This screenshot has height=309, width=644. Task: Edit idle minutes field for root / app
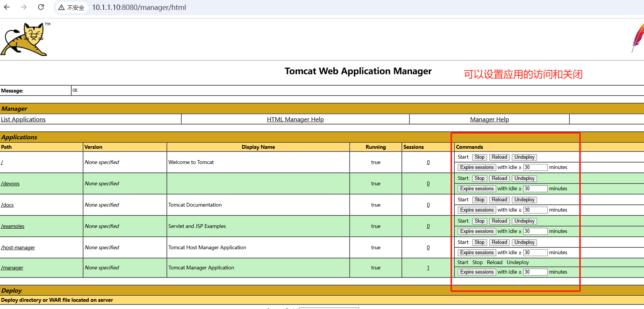[535, 167]
